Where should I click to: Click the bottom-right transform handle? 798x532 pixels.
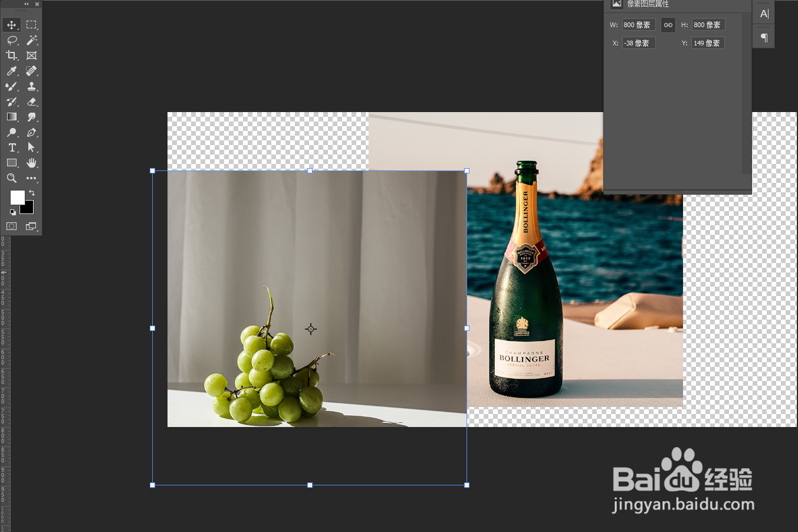tap(467, 485)
